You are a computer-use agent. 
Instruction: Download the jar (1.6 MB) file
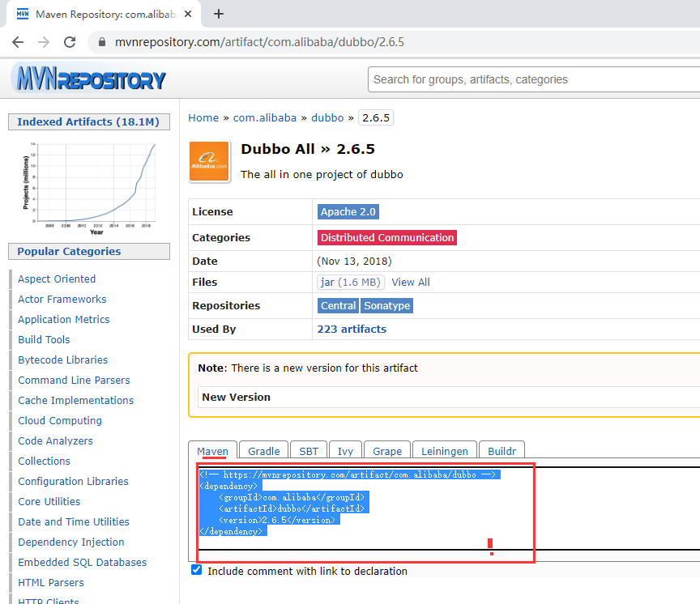[351, 282]
